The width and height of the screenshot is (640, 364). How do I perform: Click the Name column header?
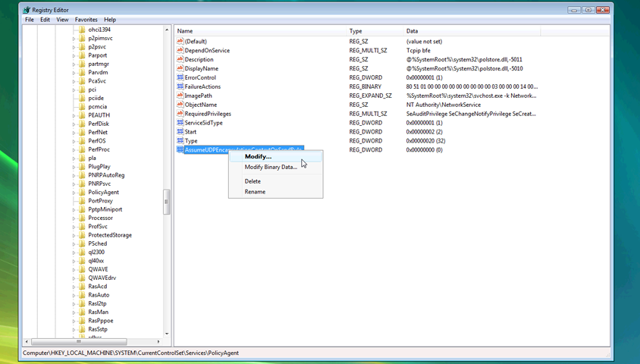(x=185, y=31)
